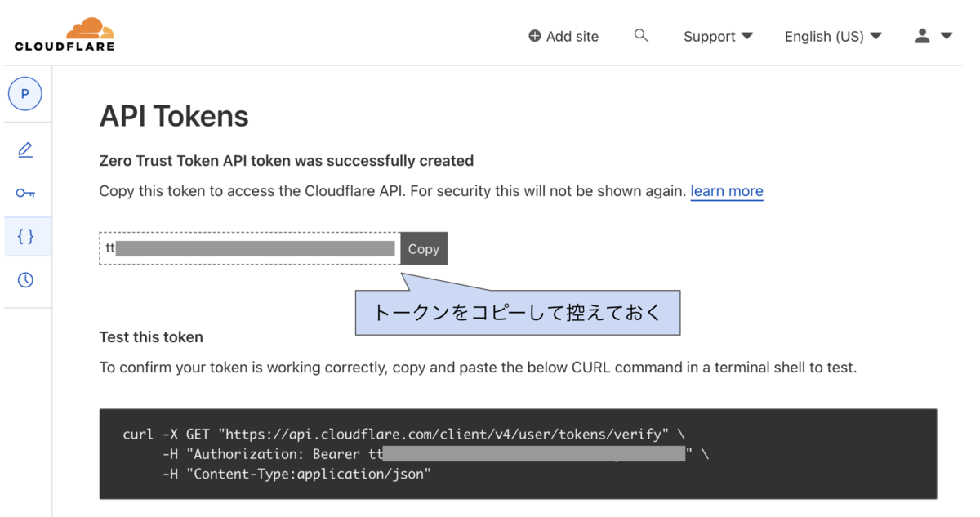980x517 pixels.
Task: Follow the learn more link
Action: click(x=727, y=191)
